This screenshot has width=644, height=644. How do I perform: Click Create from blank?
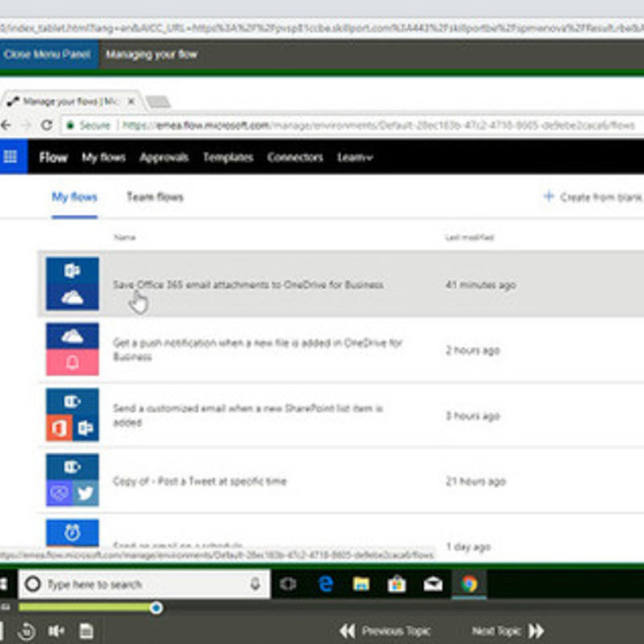(593, 197)
